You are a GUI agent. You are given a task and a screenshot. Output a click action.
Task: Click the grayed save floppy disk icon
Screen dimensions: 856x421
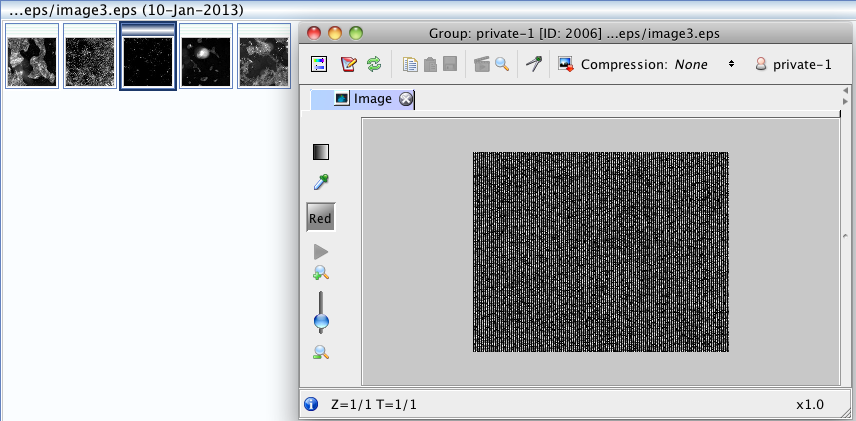pyautogui.click(x=450, y=64)
